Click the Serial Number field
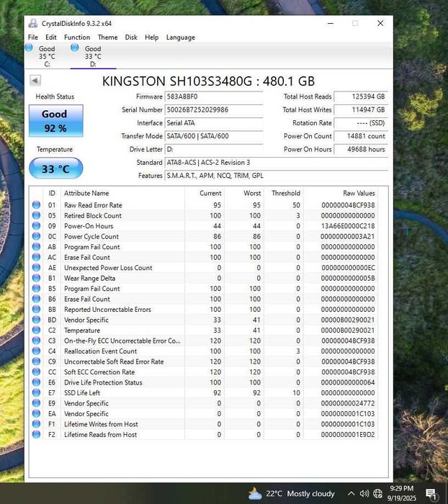 pyautogui.click(x=214, y=110)
